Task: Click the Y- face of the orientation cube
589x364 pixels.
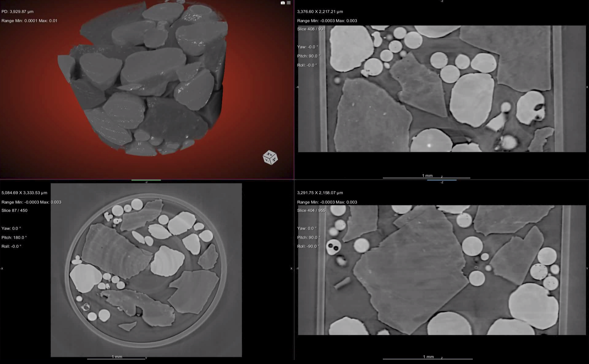Action: pos(267,160)
